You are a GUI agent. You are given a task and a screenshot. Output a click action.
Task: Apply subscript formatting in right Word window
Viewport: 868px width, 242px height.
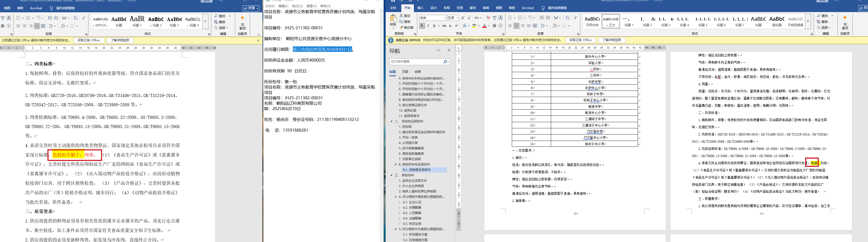tap(451, 26)
